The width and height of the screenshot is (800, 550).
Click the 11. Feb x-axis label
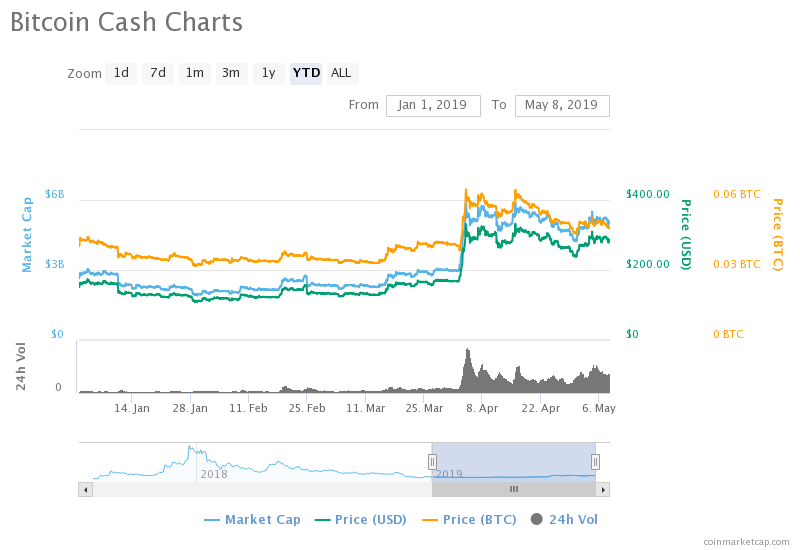tap(248, 408)
